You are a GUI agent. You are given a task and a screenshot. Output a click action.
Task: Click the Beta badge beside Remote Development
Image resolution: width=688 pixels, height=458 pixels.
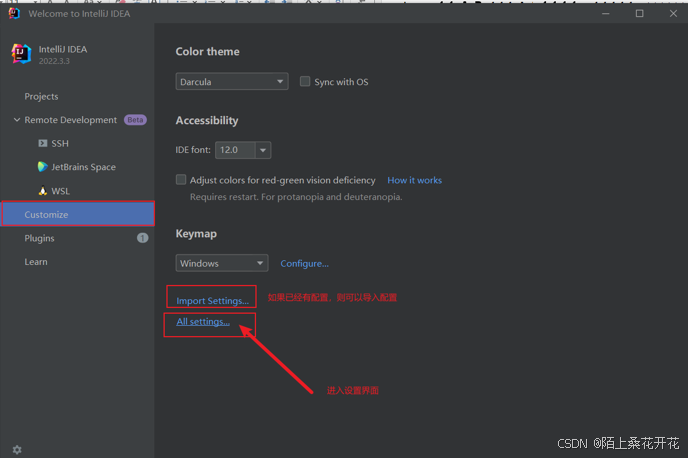point(135,120)
